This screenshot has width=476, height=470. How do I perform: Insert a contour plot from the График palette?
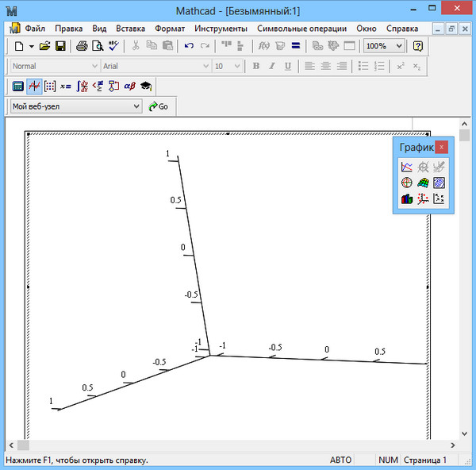point(439,183)
